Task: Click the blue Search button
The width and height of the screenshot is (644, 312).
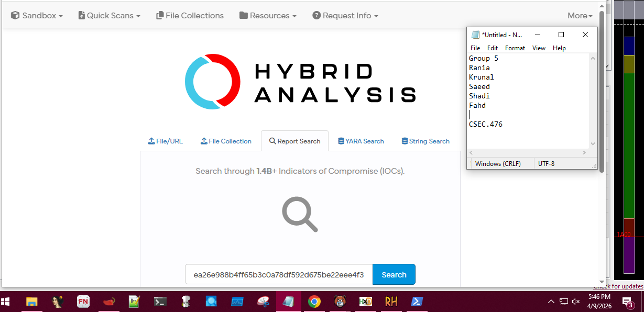Action: 394,274
